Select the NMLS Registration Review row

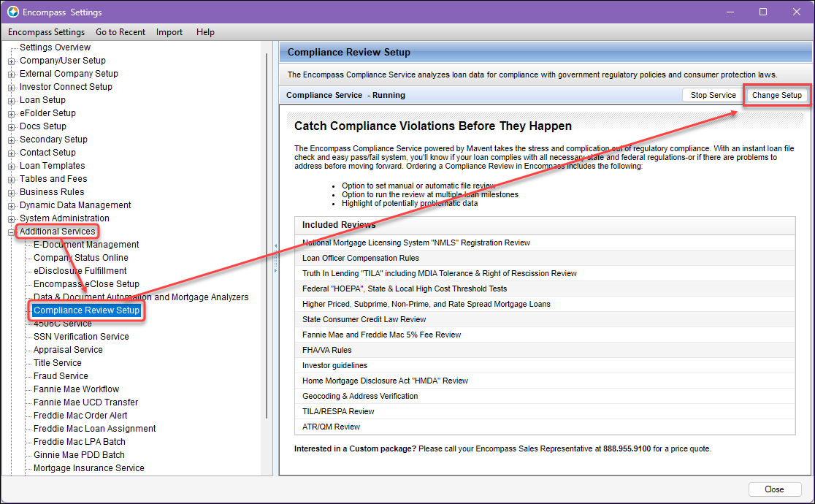pos(545,243)
